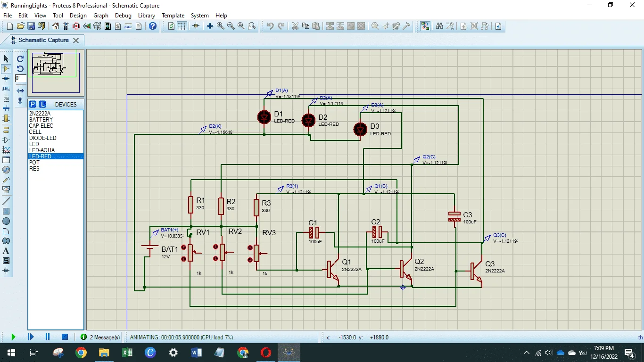Zoom to fit entire sheet
This screenshot has height=362, width=644.
pos(241,26)
